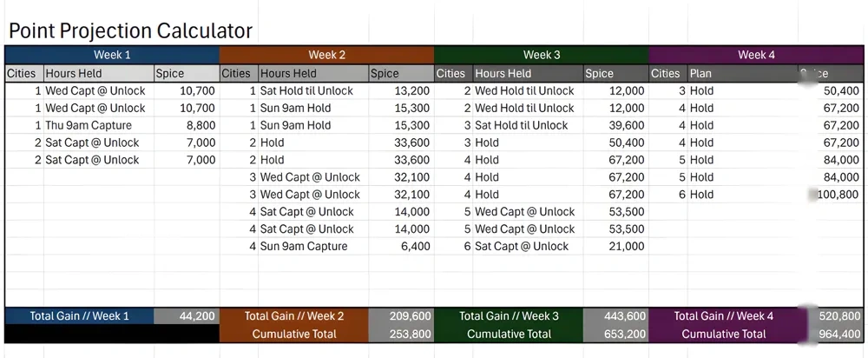Click the Sat Capt @ Unlock cell in Week 3
This screenshot has width=868, height=358.
[522, 246]
